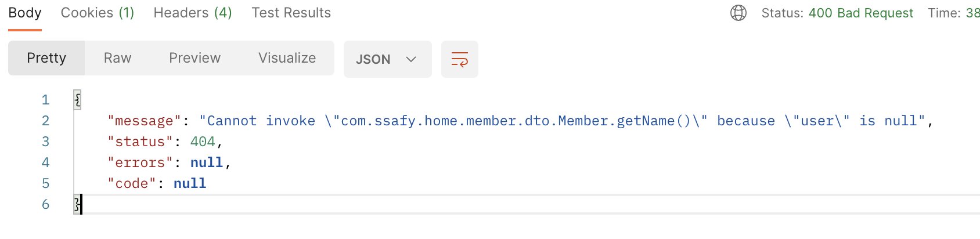This screenshot has height=239, width=980.
Task: Select the Pretty view mode
Action: point(46,58)
